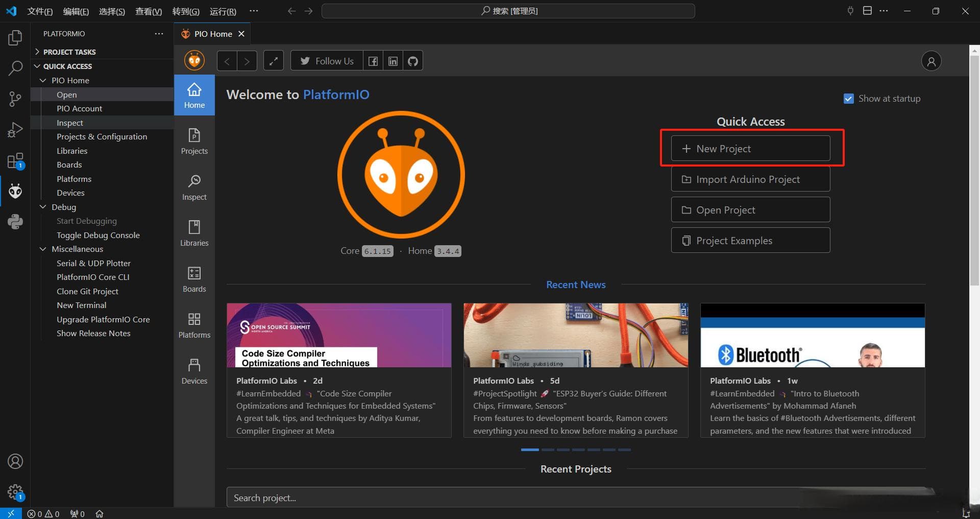Open remote window indicator in status bar
The image size is (980, 519).
pos(11,513)
